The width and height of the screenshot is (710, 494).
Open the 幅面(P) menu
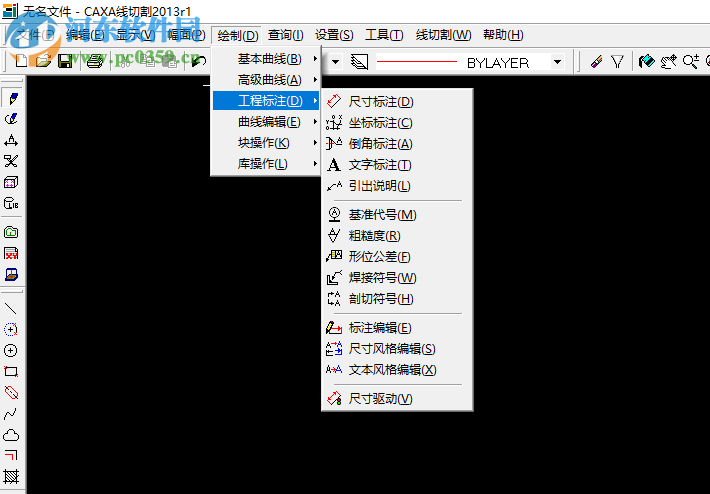point(186,35)
